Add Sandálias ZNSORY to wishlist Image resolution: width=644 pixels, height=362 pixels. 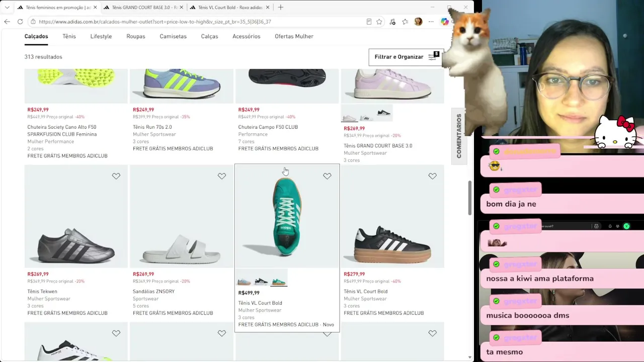(222, 176)
